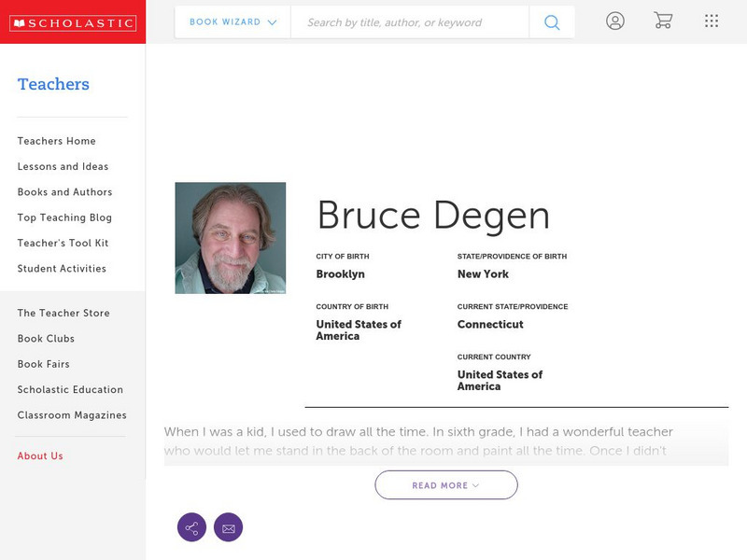
Task: Switch to the Teachers Home section
Action: (x=56, y=141)
